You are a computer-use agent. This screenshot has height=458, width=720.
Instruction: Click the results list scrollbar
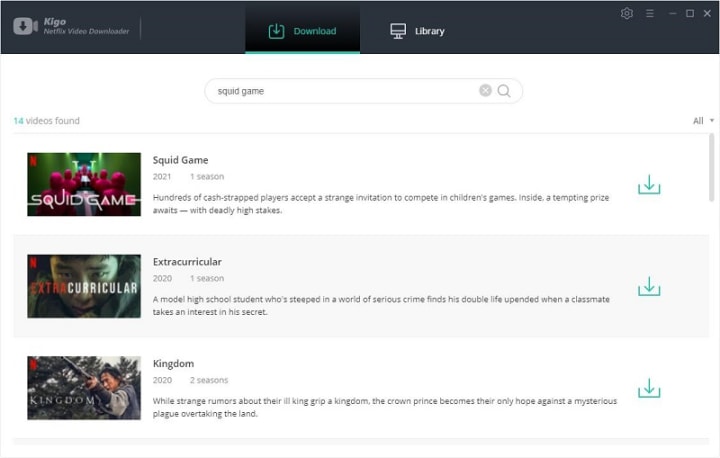711,168
